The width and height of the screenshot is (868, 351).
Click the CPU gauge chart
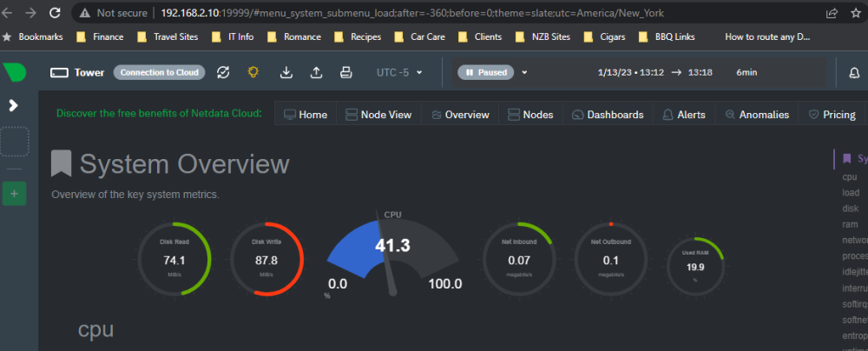392,255
